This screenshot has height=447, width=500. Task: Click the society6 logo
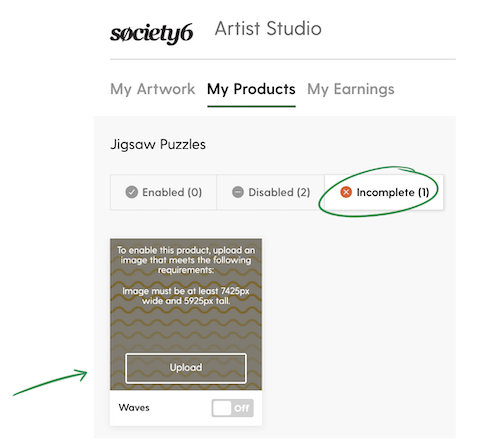coord(151,33)
